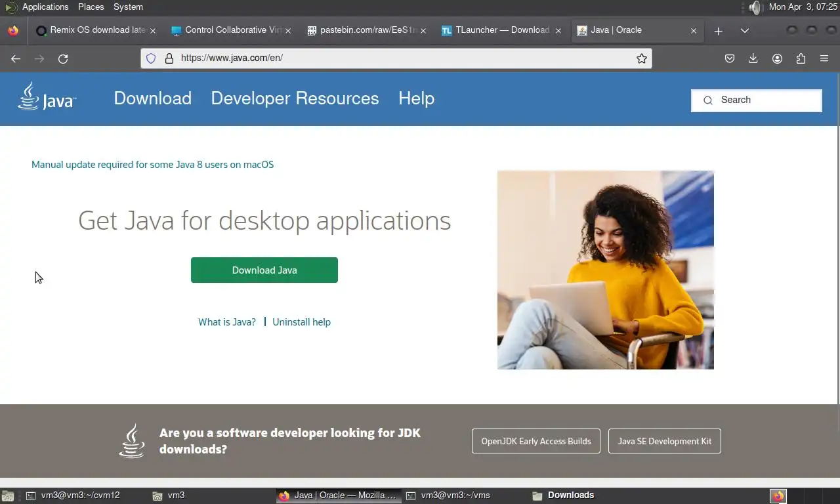Viewport: 840px width, 504px height.
Task: Click the show desktop icon in bottom panel
Action: [x=7, y=496]
